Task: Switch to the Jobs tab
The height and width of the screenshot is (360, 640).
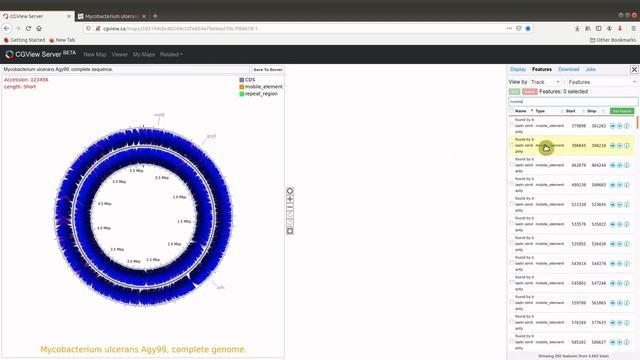Action: (x=591, y=69)
